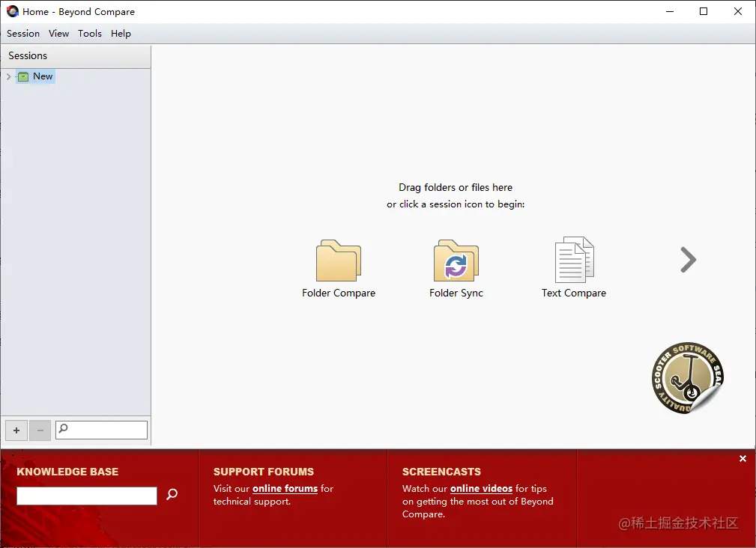
Task: Follow the online forums link
Action: point(285,488)
